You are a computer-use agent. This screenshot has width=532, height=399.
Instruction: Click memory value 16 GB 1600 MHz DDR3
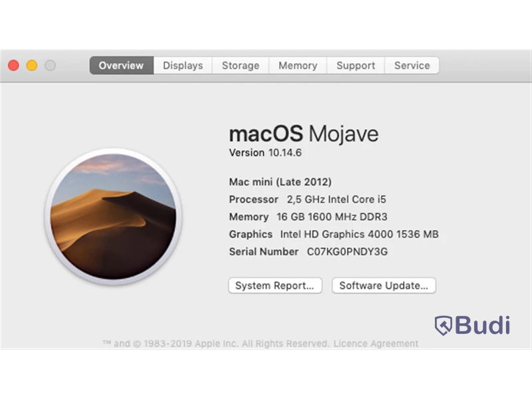pos(332,217)
